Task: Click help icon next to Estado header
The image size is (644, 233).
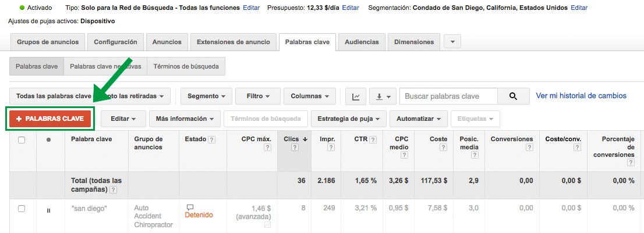Action: tap(211, 139)
